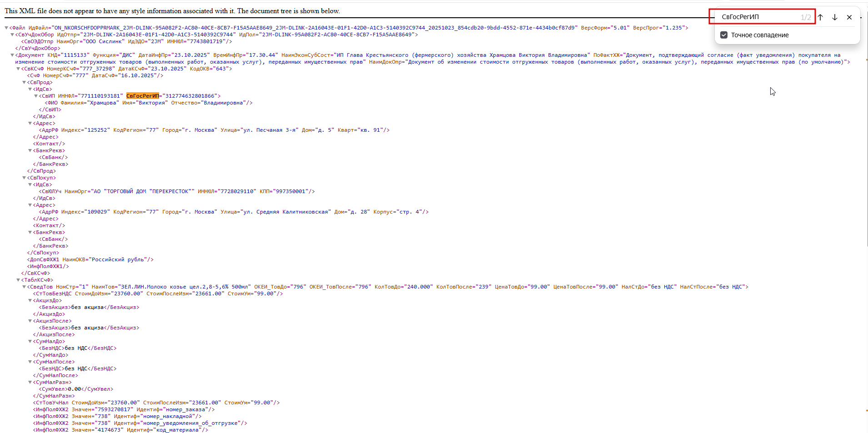868x433 pixels.
Task: Click the closing СвПрод tag
Action: tap(41, 171)
